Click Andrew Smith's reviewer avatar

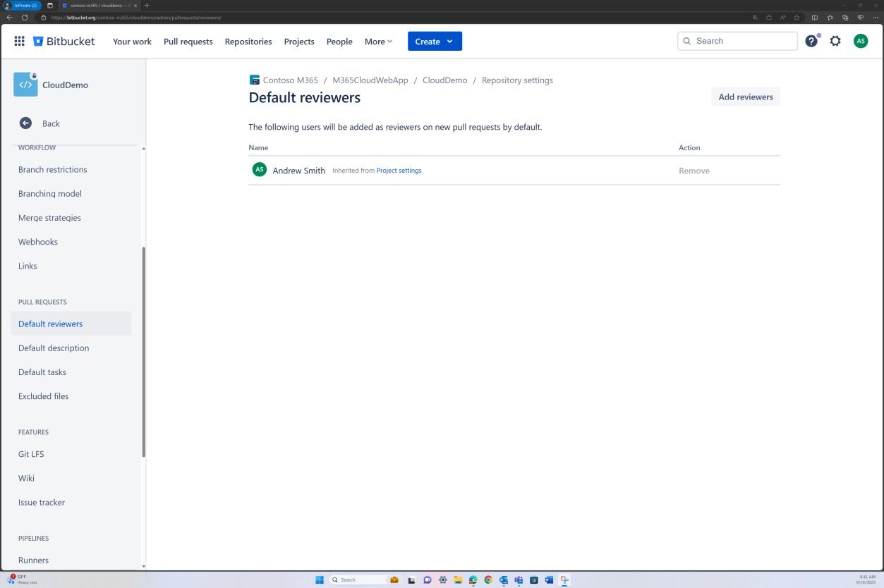[x=259, y=169]
